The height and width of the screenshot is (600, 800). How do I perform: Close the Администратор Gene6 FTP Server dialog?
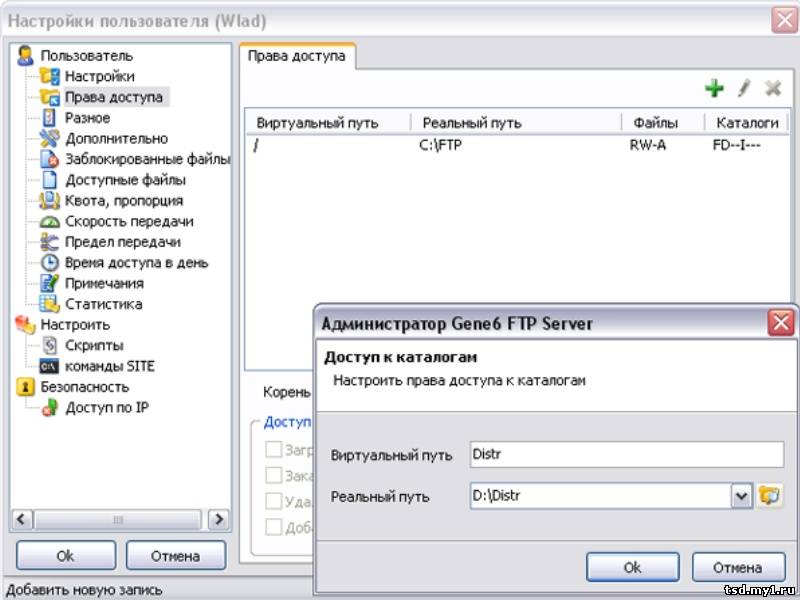pos(781,322)
